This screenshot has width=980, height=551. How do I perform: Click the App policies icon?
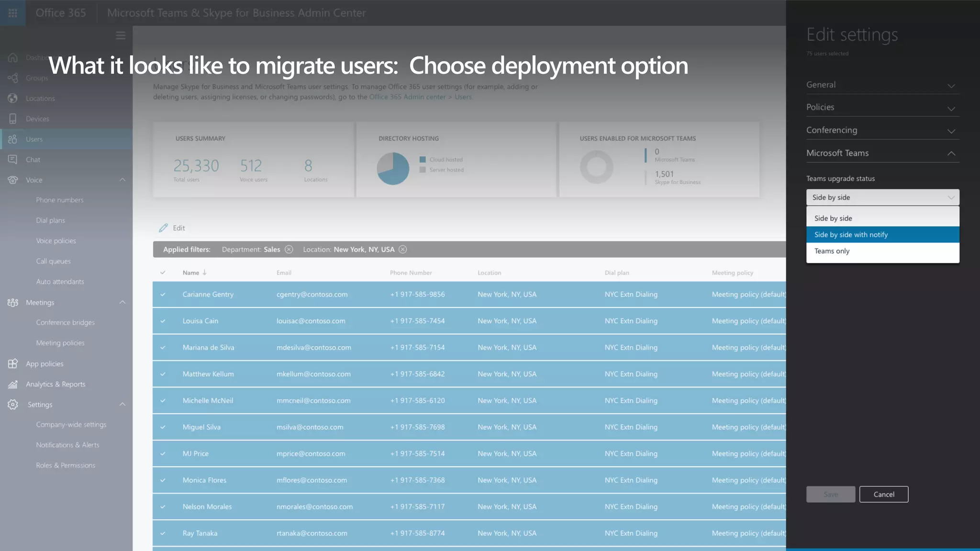[x=13, y=364]
